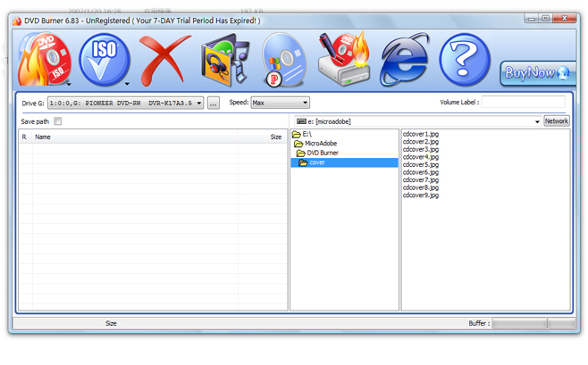Select file cdcover3.jpg
Screen dimensions: 588x365
[x=420, y=149]
